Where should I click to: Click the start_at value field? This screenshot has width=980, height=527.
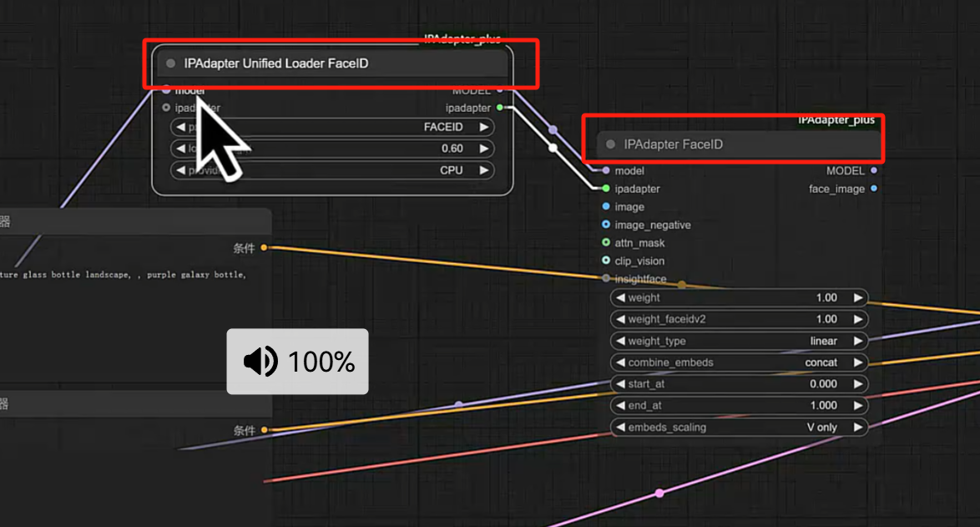[740, 384]
